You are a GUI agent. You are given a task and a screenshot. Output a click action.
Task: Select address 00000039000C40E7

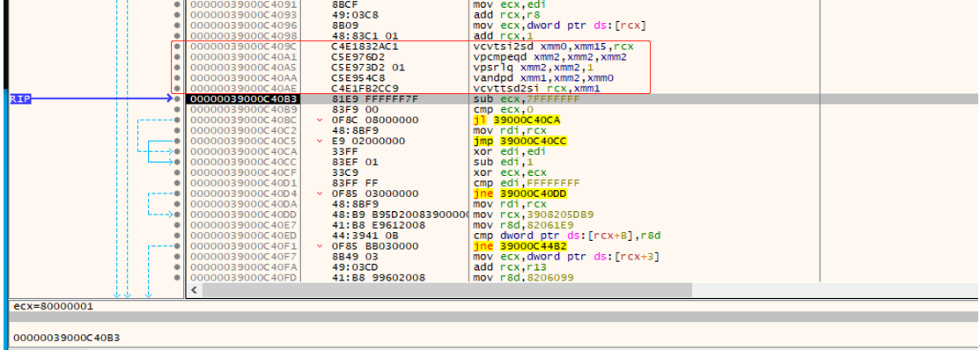[244, 224]
